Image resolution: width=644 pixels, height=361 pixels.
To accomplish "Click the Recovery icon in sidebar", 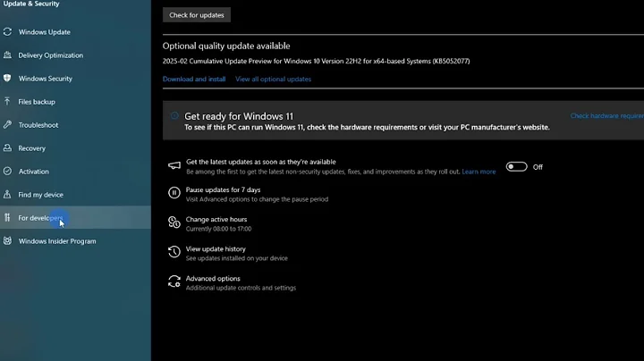I will 7,147.
